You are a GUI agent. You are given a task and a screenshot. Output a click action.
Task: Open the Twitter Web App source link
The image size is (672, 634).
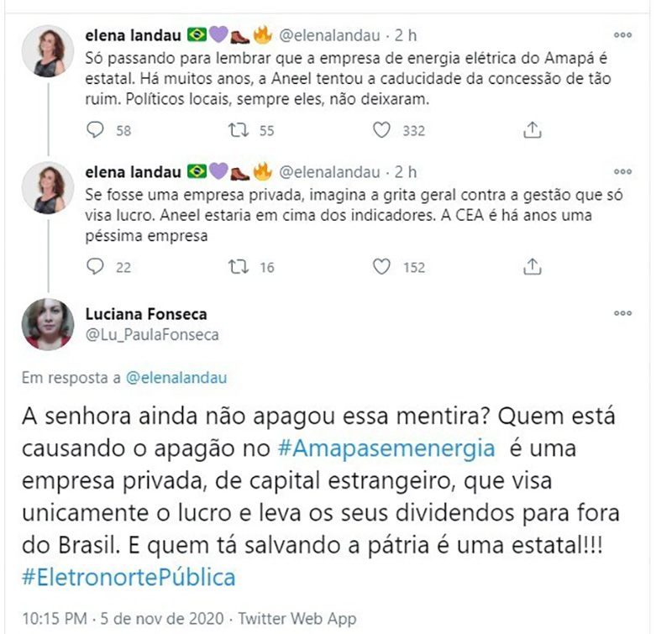[297, 619]
